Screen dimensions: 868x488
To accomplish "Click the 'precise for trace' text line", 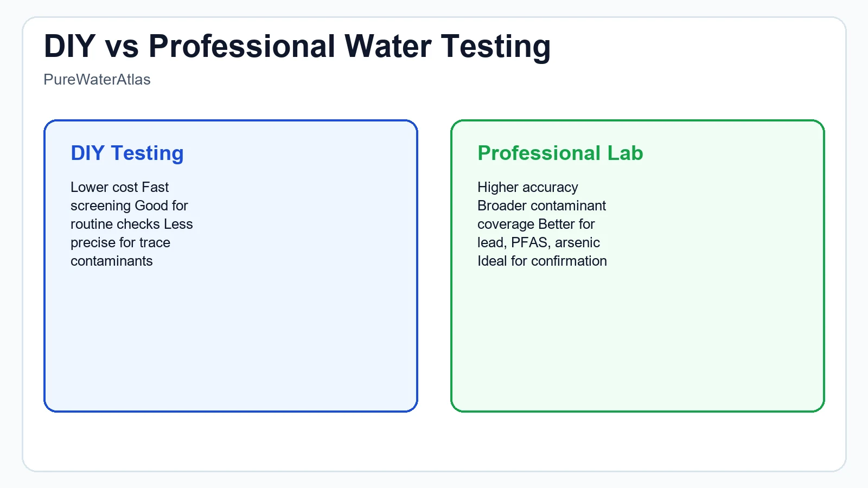I will tap(120, 243).
